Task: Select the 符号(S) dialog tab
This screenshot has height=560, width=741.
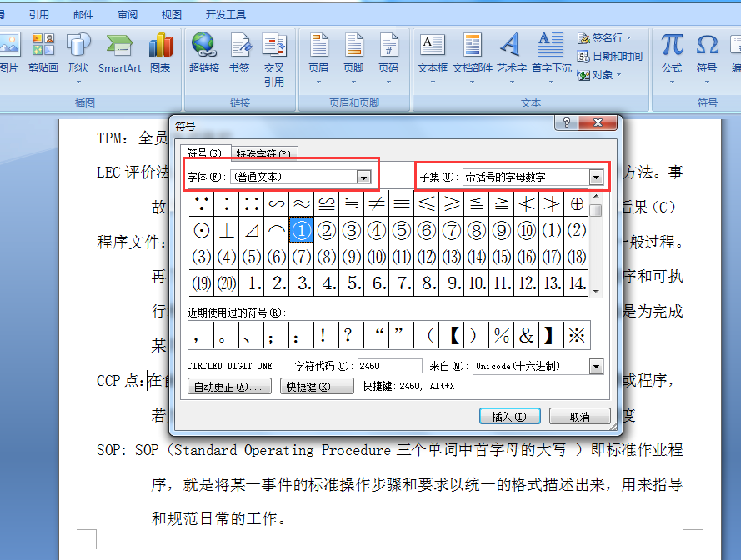Action: (204, 152)
